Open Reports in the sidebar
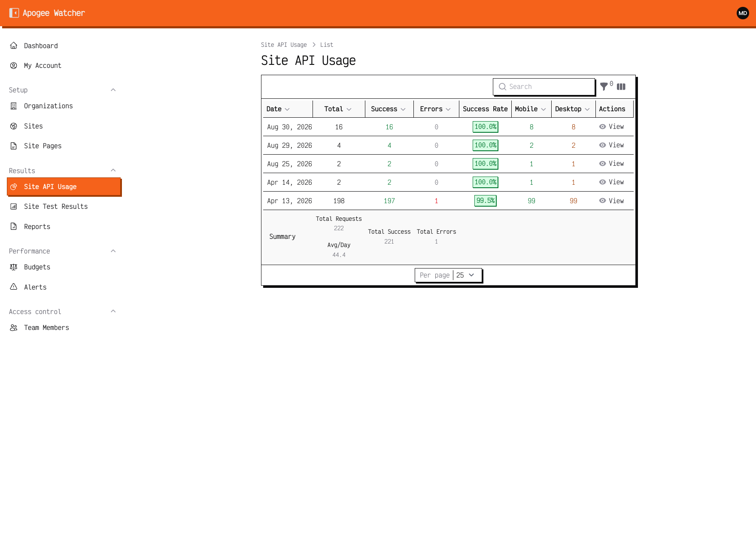This screenshot has height=537, width=756. pyautogui.click(x=64, y=226)
